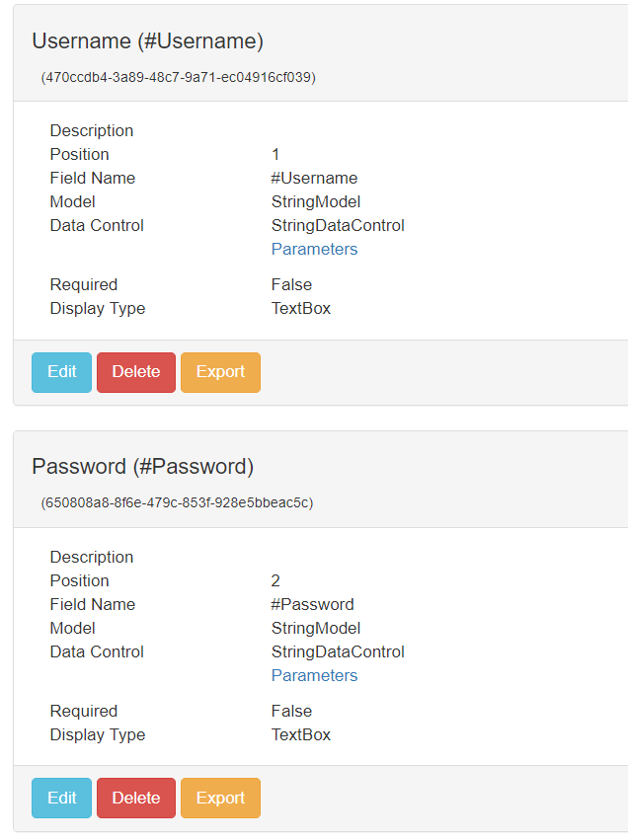Click StringDataControl value in Password panel
Viewport: 628px width, 840px height.
338,652
